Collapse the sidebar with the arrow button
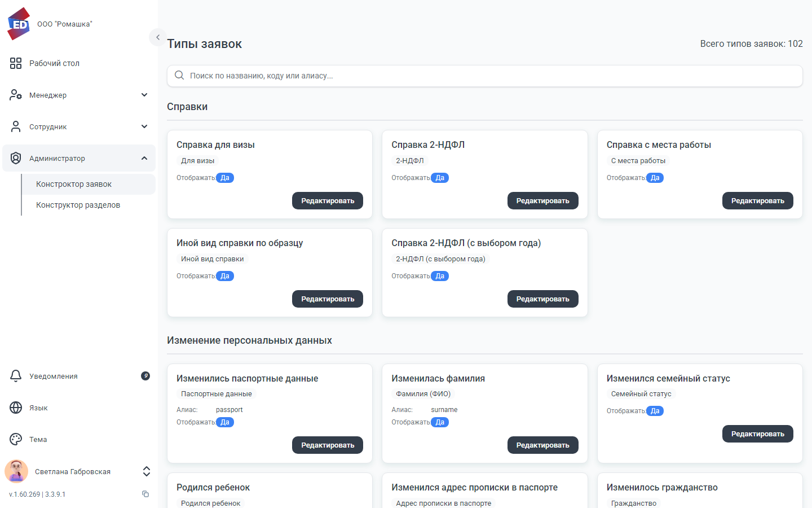The image size is (812, 508). (x=158, y=37)
